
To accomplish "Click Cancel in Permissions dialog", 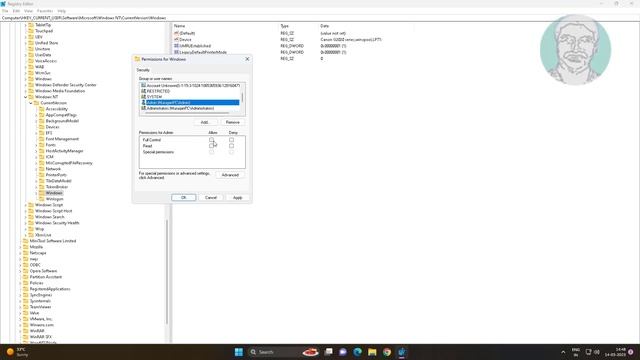I will point(211,198).
